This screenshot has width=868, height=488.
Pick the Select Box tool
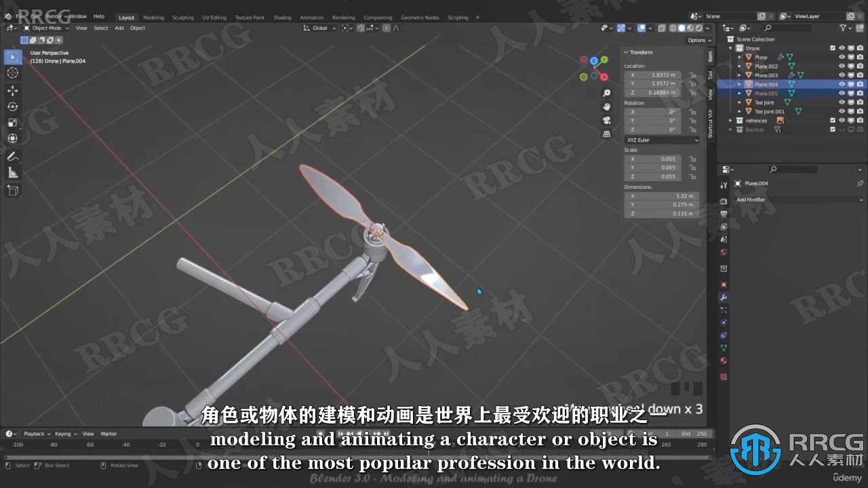click(13, 57)
